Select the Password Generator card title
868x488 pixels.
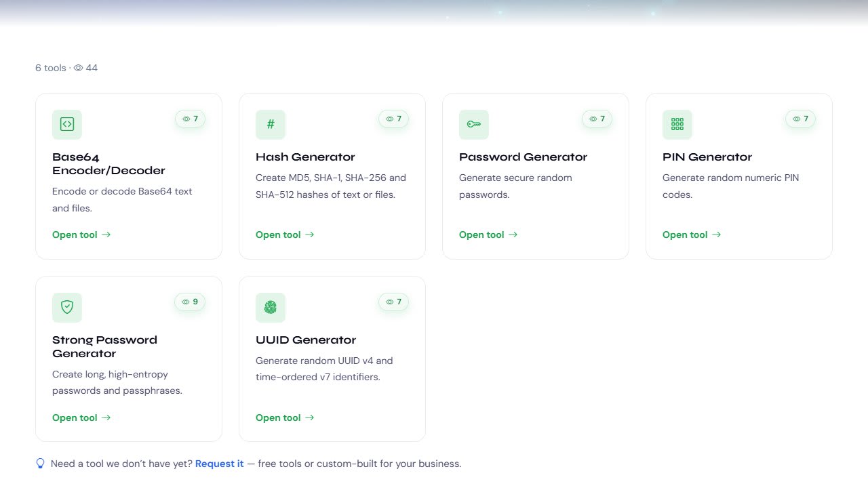(523, 157)
